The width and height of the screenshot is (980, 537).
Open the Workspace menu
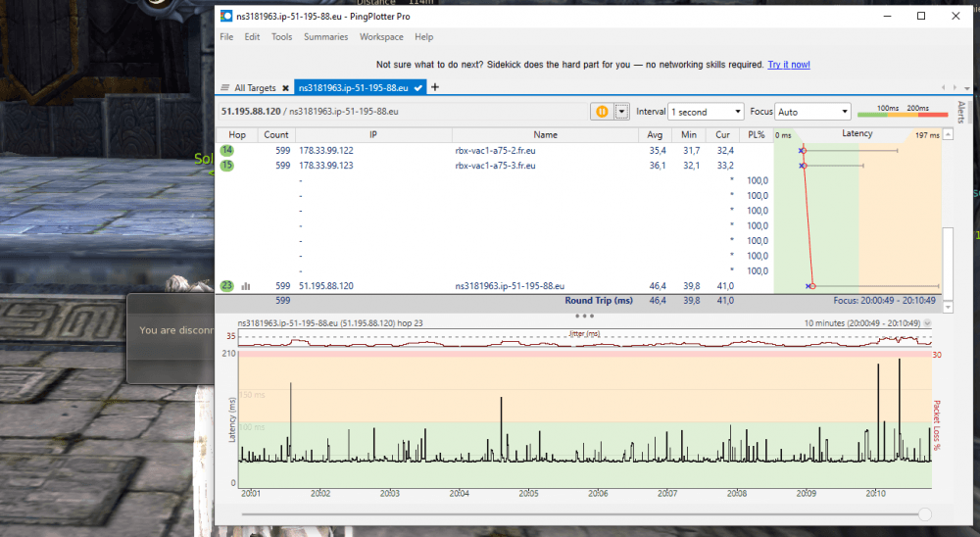[381, 37]
